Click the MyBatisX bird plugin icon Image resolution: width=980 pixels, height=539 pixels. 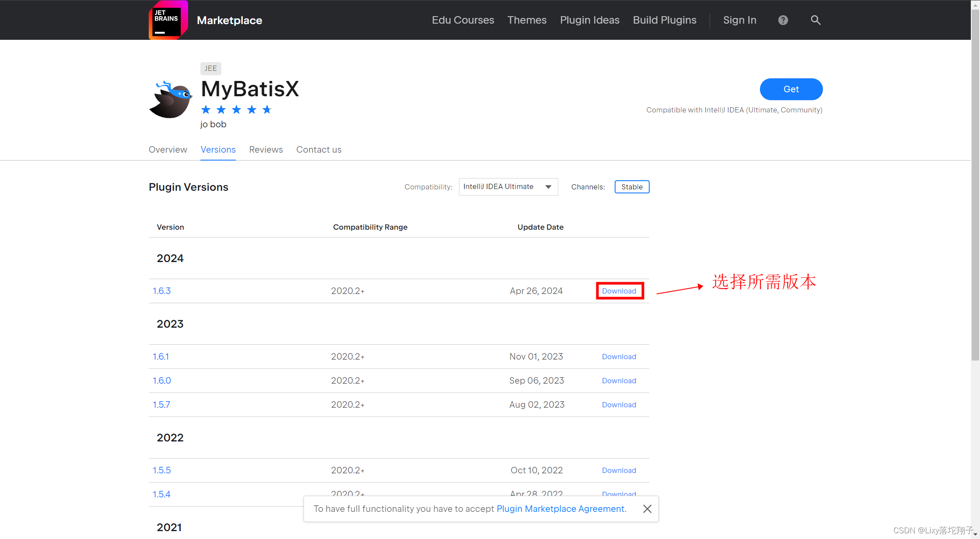click(x=171, y=100)
